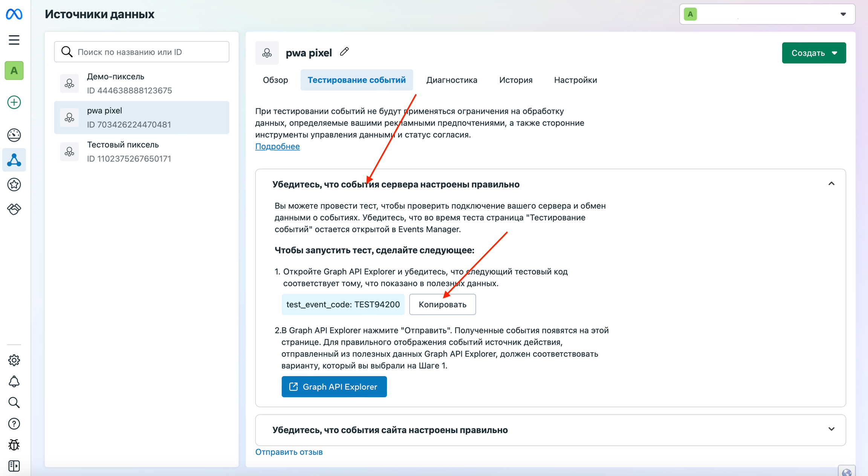Click the pixel search input field
The image size is (868, 476).
click(142, 52)
